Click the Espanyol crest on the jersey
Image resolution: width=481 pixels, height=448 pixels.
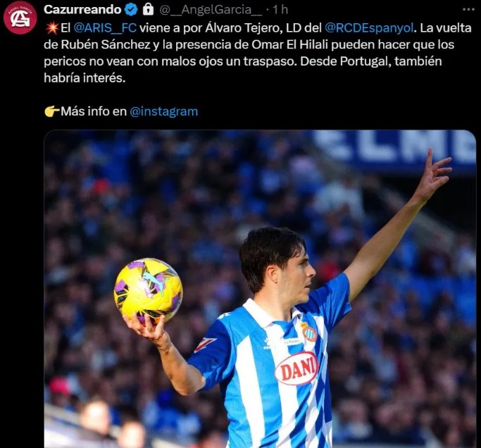click(309, 332)
